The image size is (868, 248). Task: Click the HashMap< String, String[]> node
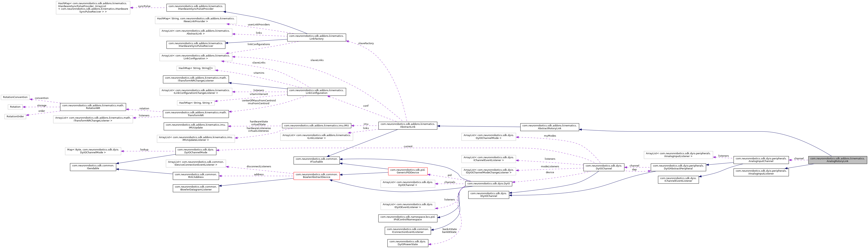196,68
